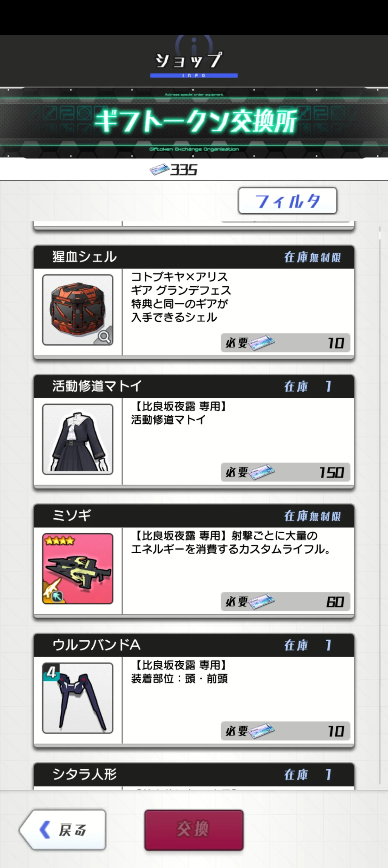Click the item list scrollbar
Viewport: 388px width, 868px height.
(380, 505)
